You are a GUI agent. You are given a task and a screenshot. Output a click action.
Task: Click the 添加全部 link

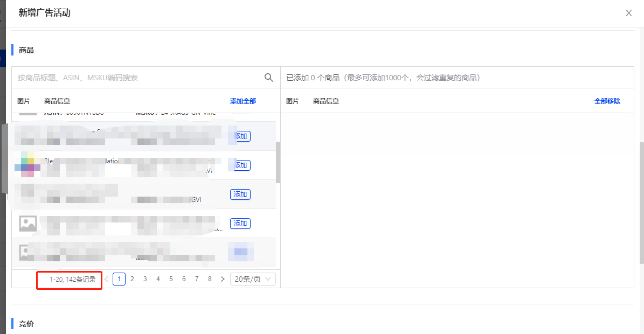pos(243,101)
